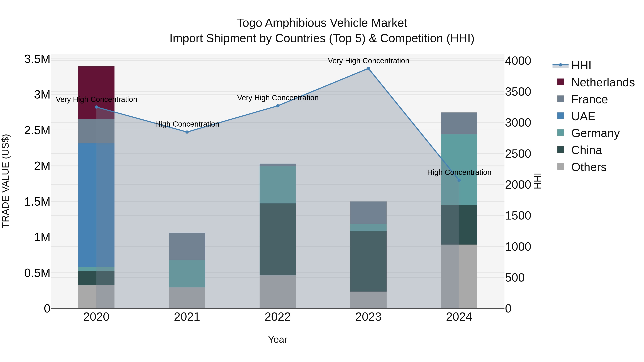The width and height of the screenshot is (644, 362).
Task: Toggle Germany series in legend
Action: tap(588, 133)
